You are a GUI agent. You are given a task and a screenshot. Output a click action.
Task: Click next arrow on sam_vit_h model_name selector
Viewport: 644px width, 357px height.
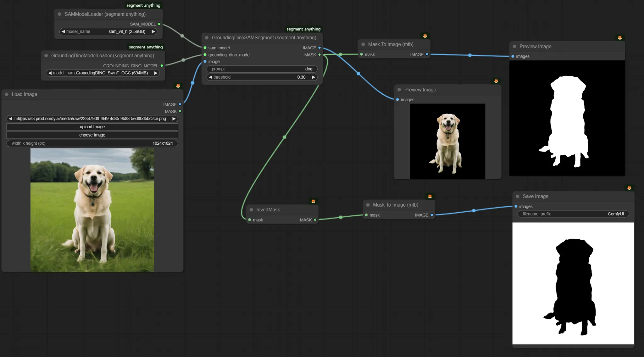(153, 31)
